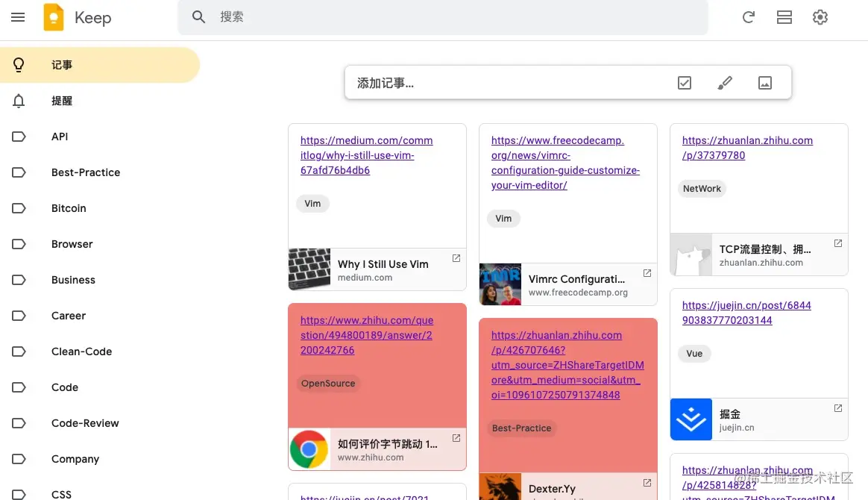Click the juejin.cn domain text
Screen dimensions: 868x500
coord(737,428)
